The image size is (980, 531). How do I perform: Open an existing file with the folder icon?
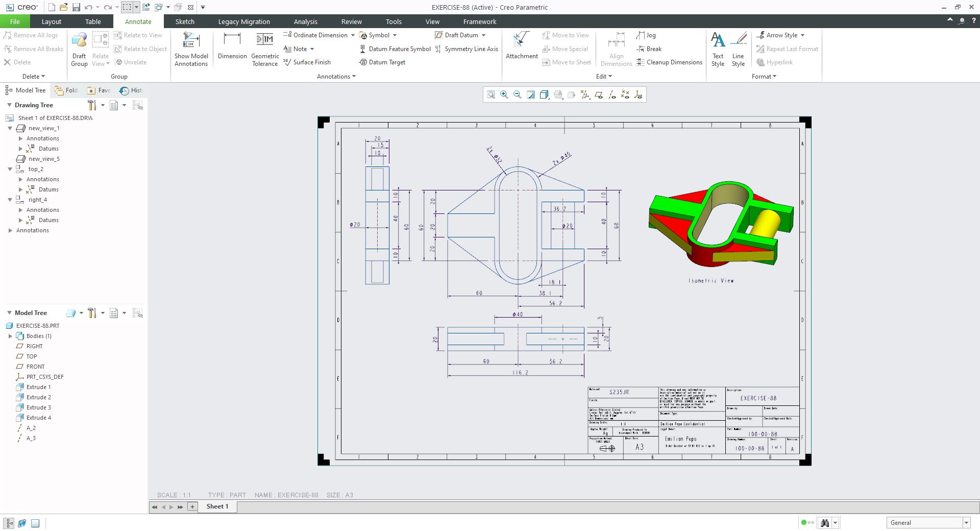pyautogui.click(x=63, y=7)
